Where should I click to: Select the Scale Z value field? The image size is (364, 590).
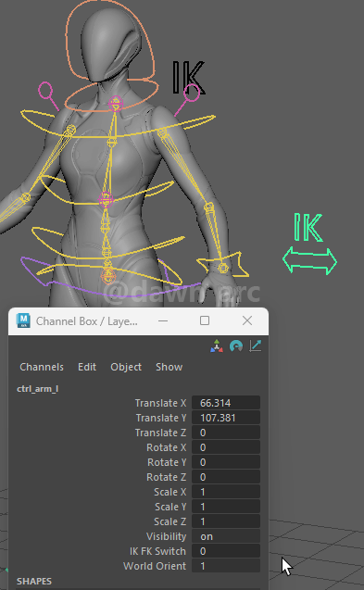(x=226, y=521)
